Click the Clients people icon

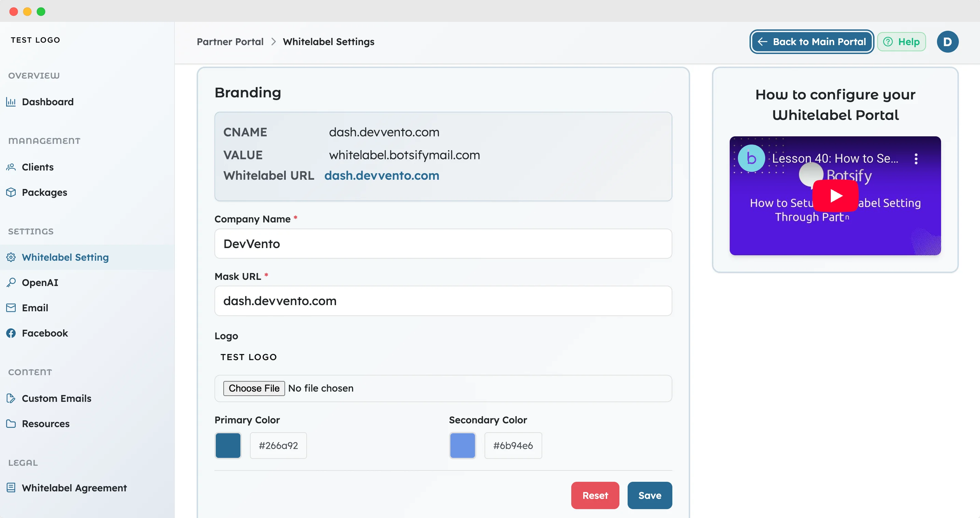coord(11,167)
